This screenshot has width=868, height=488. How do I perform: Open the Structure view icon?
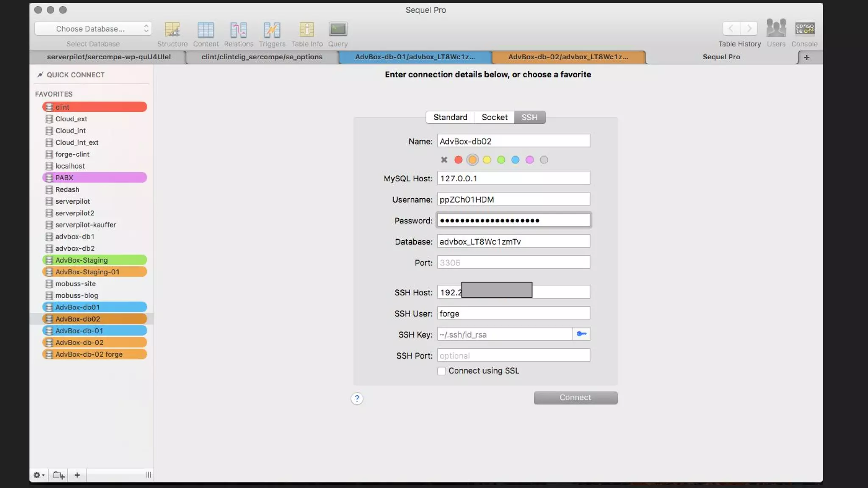(x=172, y=30)
